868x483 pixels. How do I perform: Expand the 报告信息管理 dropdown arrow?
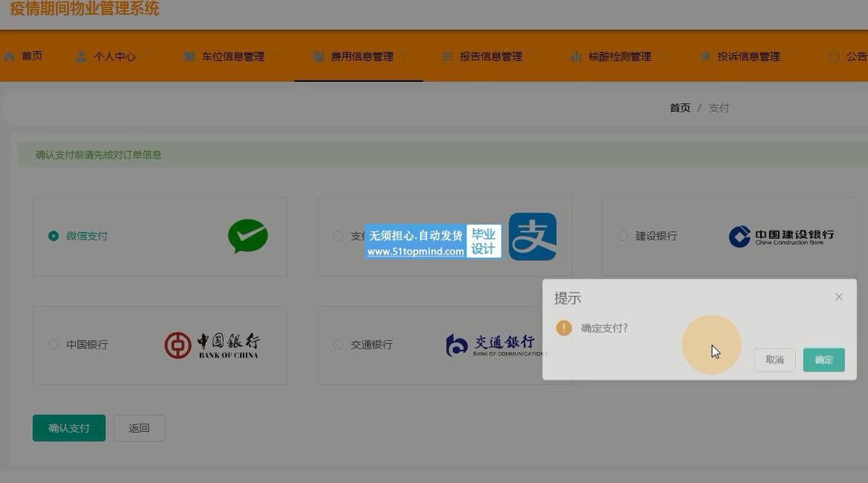tap(533, 56)
